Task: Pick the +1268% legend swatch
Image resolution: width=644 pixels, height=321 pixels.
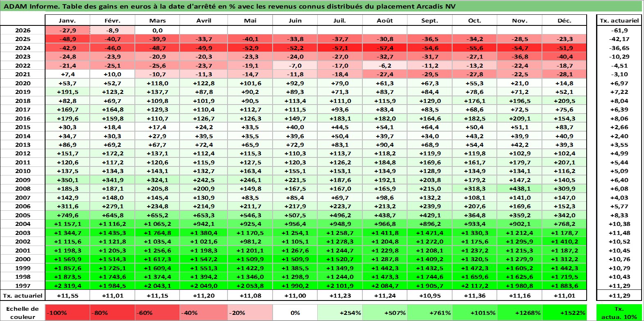Action: pyautogui.click(x=520, y=312)
